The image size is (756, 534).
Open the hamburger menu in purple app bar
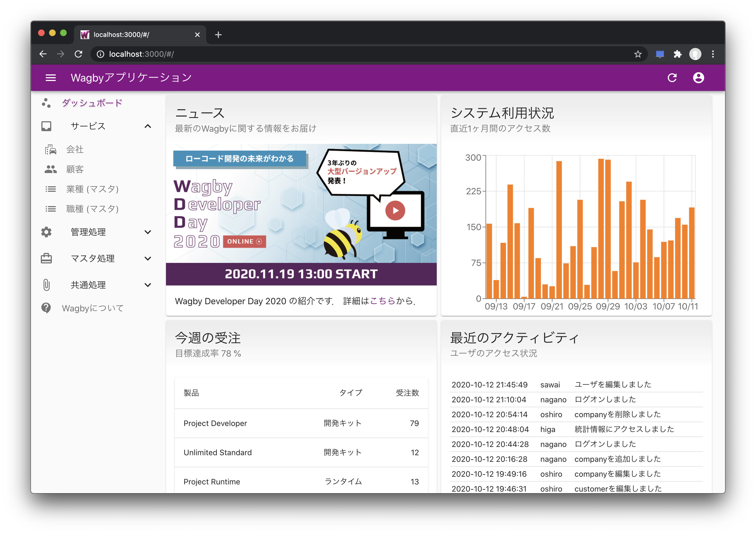point(50,78)
